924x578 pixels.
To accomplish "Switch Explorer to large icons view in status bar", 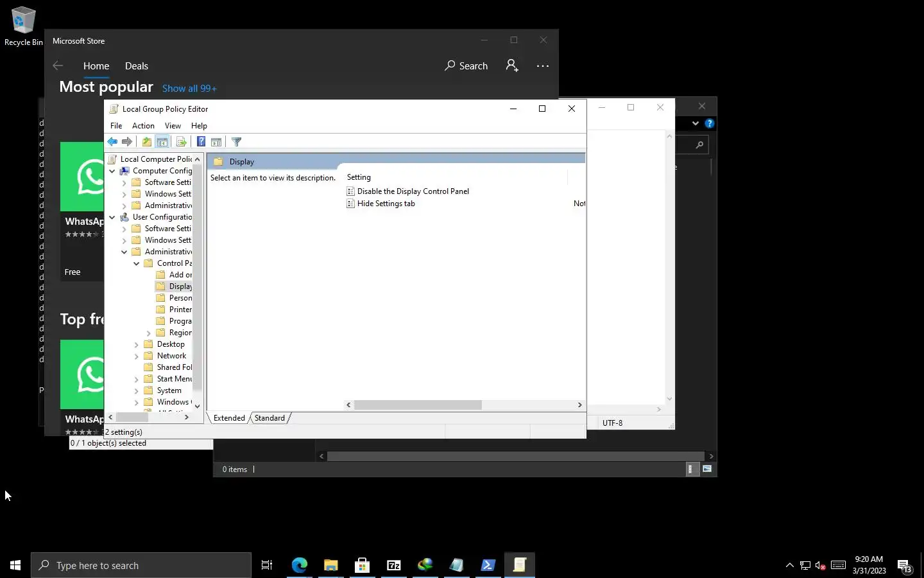I will tap(706, 469).
